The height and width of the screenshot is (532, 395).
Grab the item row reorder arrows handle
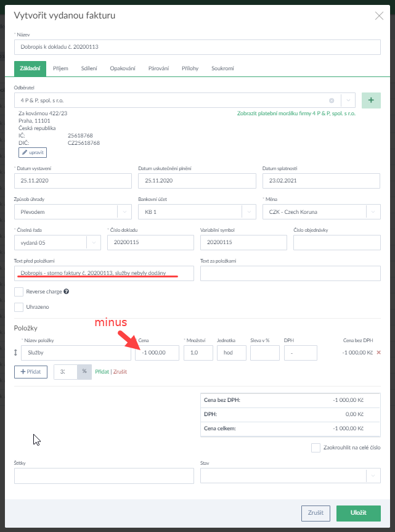click(x=17, y=353)
